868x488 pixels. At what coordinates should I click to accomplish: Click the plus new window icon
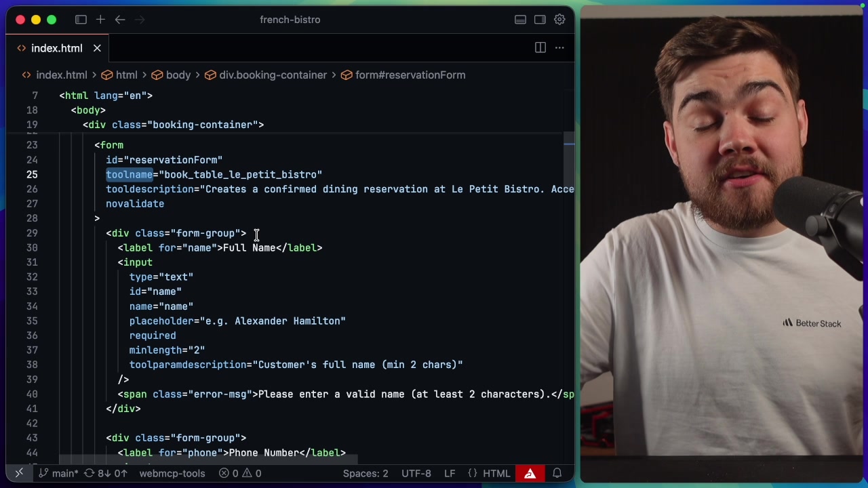click(x=100, y=20)
